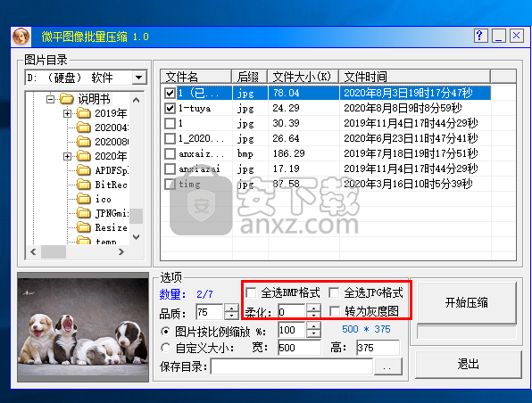Click the puppy app icon in title bar

point(21,37)
